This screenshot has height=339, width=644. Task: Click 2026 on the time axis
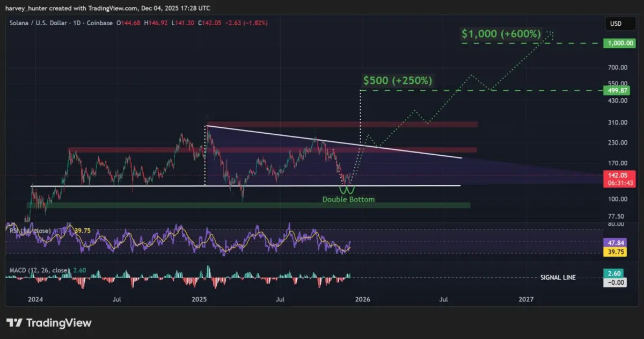362,299
